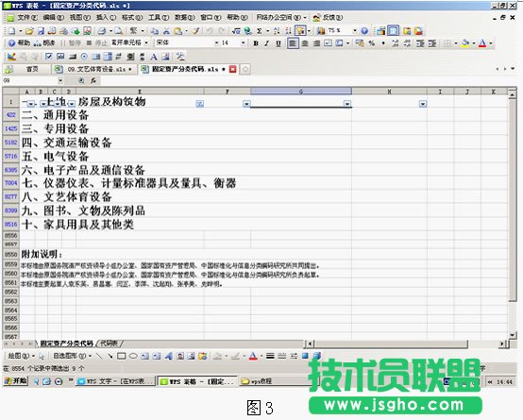The height and width of the screenshot is (420, 523).
Task: Insert Checkbox form control
Action: (x=49, y=57)
